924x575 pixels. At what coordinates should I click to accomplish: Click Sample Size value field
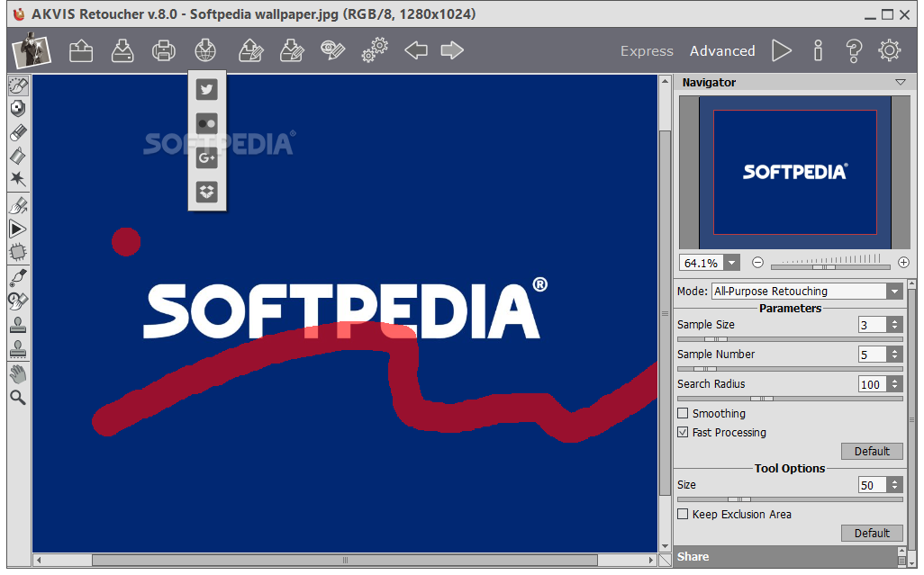(872, 325)
